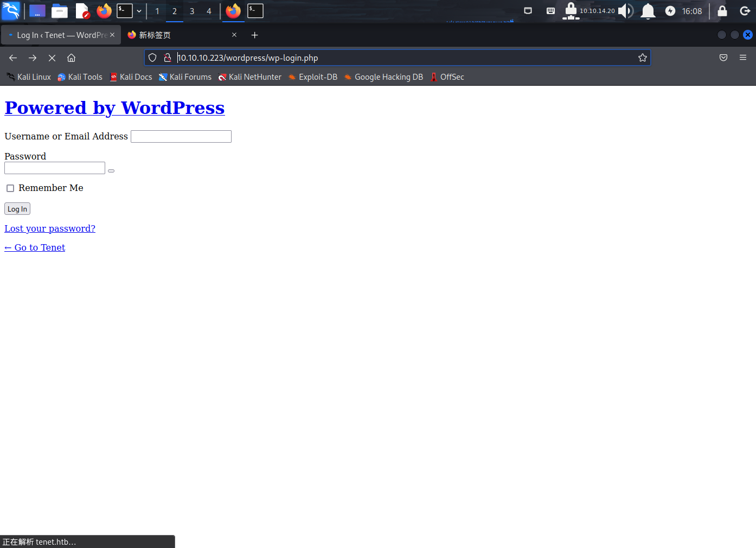
Task: Click the insecure connection padlock icon
Action: tap(168, 58)
